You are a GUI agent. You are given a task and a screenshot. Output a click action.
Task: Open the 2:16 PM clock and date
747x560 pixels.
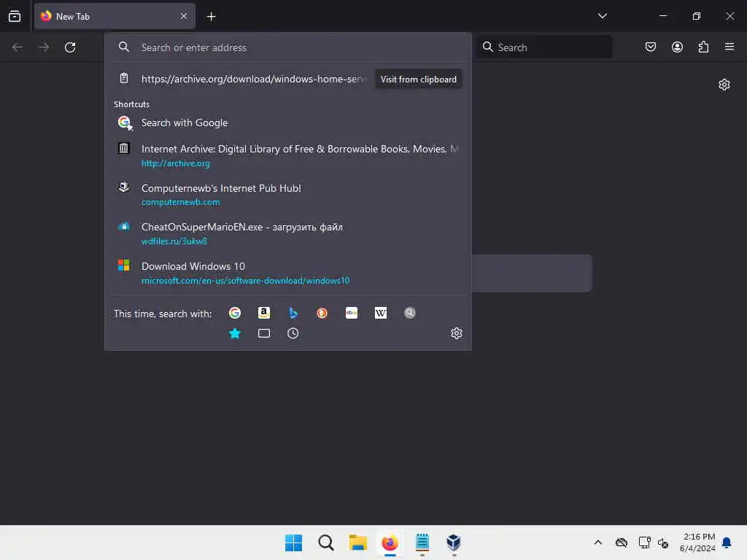pos(697,542)
